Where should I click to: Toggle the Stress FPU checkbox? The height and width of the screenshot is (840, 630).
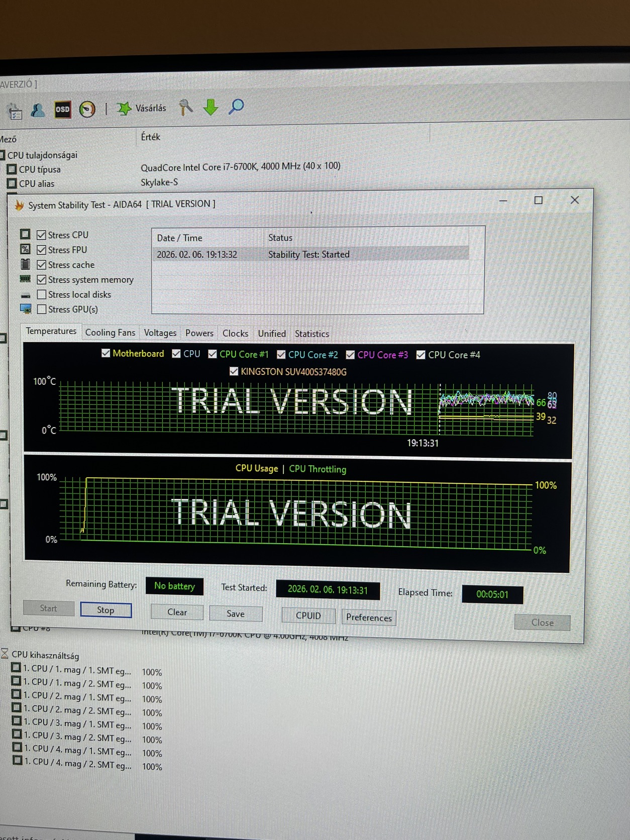point(41,250)
